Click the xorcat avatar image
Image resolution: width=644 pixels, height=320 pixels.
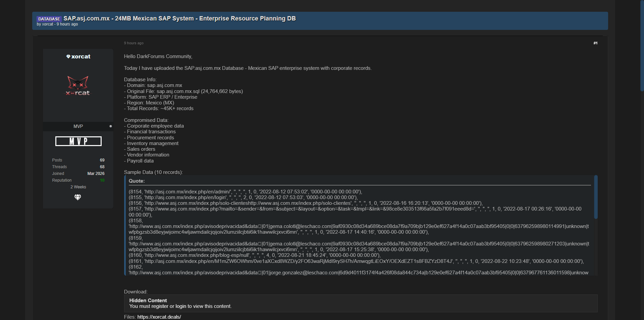click(78, 86)
